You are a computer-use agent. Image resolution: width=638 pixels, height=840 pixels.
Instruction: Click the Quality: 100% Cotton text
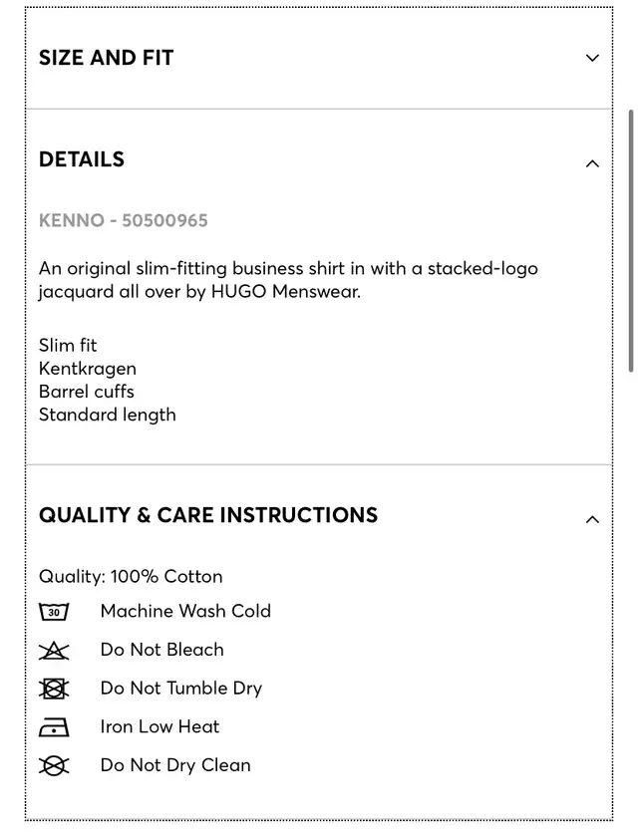[131, 577]
